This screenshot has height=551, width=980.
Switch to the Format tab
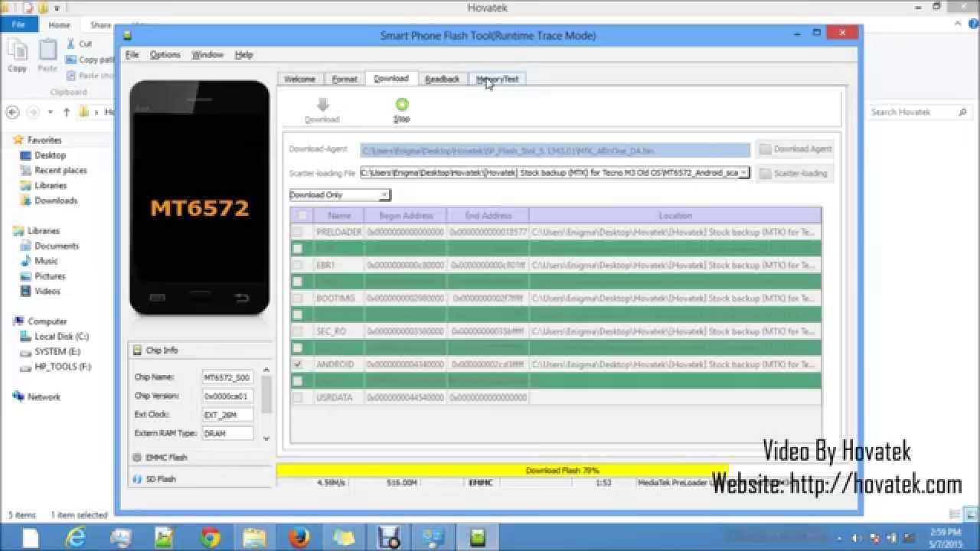click(345, 79)
